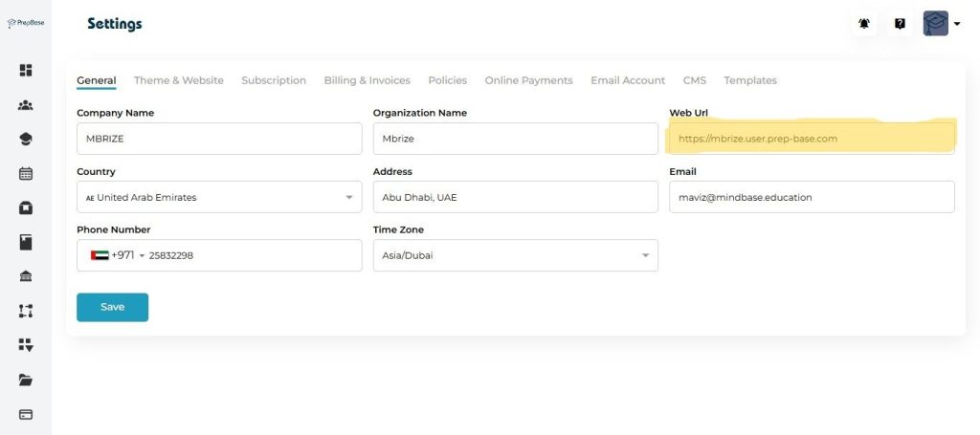Switch to the Billing & Invoices tab
The width and height of the screenshot is (980, 435).
(367, 80)
